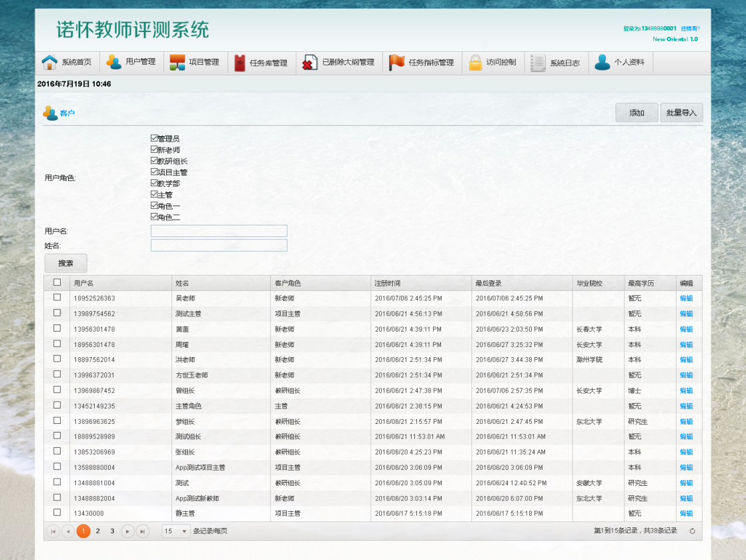Go to page 3 in pagination
The image size is (746, 560).
point(111,531)
